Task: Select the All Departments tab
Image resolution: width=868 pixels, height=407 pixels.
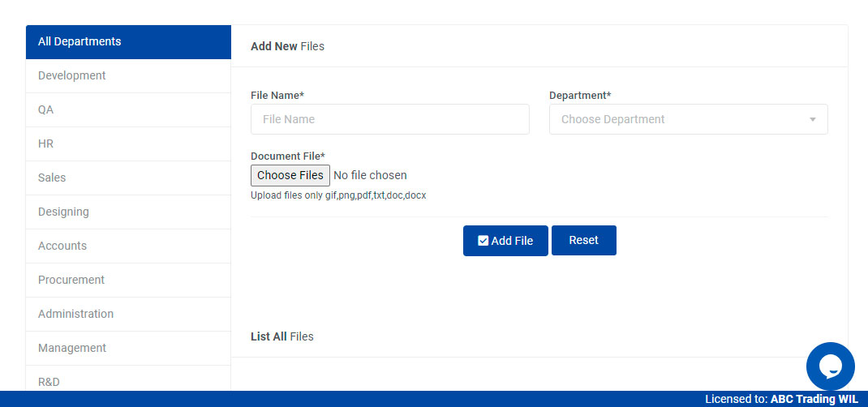Action: point(128,42)
